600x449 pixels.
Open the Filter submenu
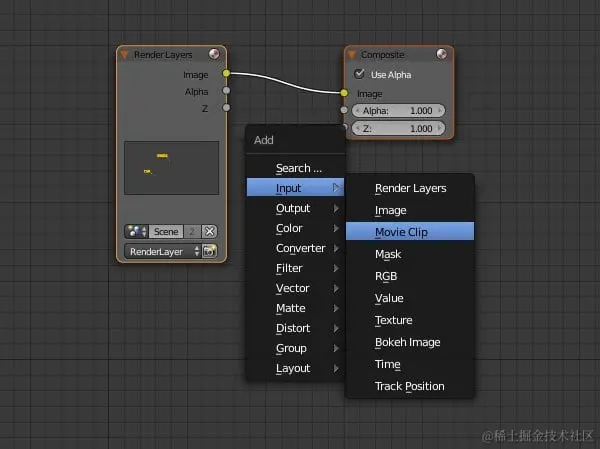tap(295, 268)
